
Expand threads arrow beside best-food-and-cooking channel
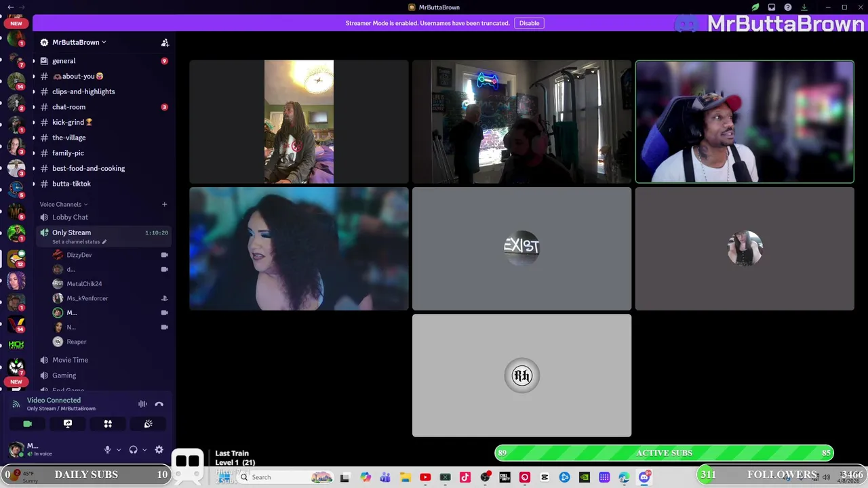point(33,168)
